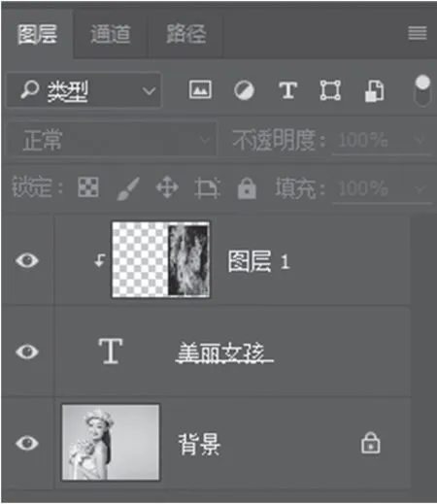Screen dimensions: 437x504
Task: Click the adjustment layer filter icon
Action: (x=244, y=90)
